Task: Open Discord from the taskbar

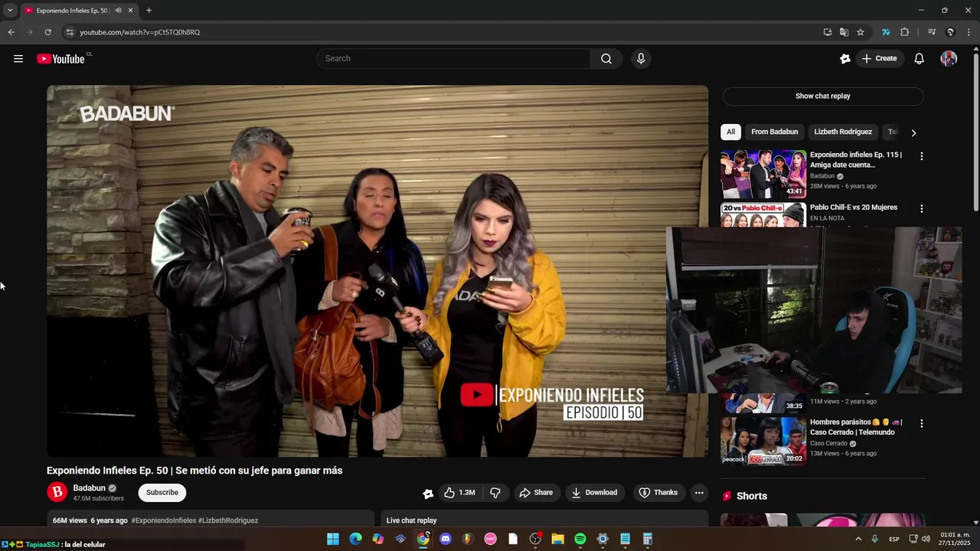Action: coord(446,539)
